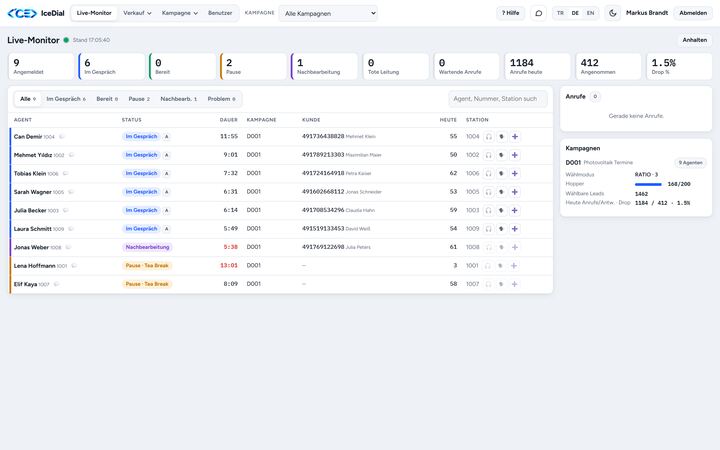Click the Im Gespräch stat card
This screenshot has width=720, height=450.
(112, 66)
